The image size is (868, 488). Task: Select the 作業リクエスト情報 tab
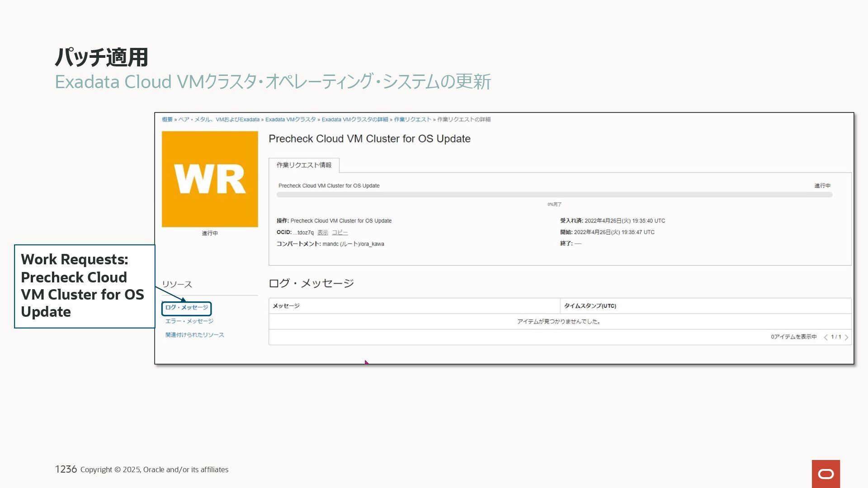click(x=304, y=165)
